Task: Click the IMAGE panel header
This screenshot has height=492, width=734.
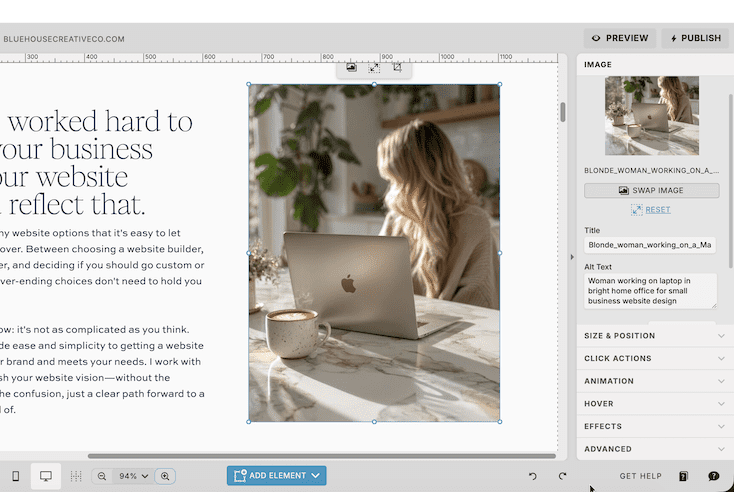Action: (x=598, y=65)
